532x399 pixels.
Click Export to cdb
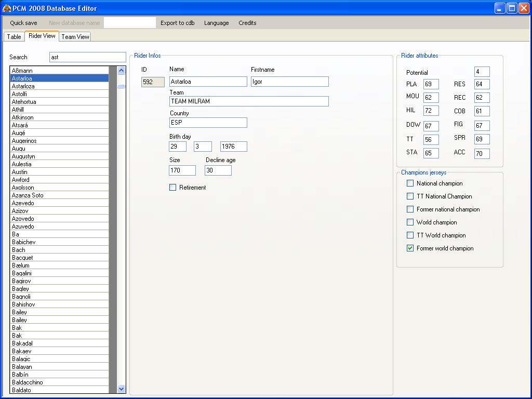click(x=177, y=23)
